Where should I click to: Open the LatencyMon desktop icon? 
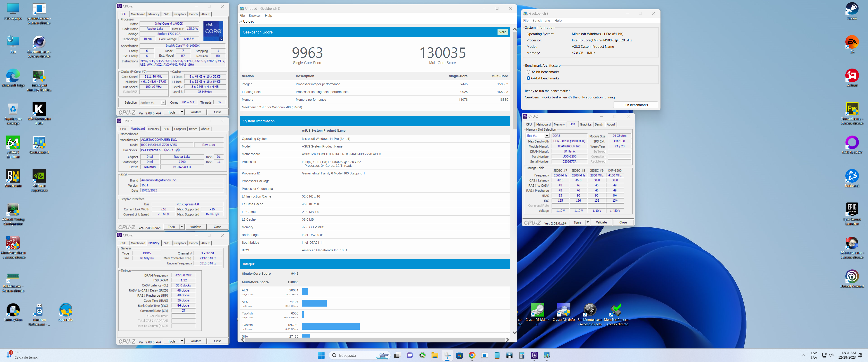coord(13,312)
